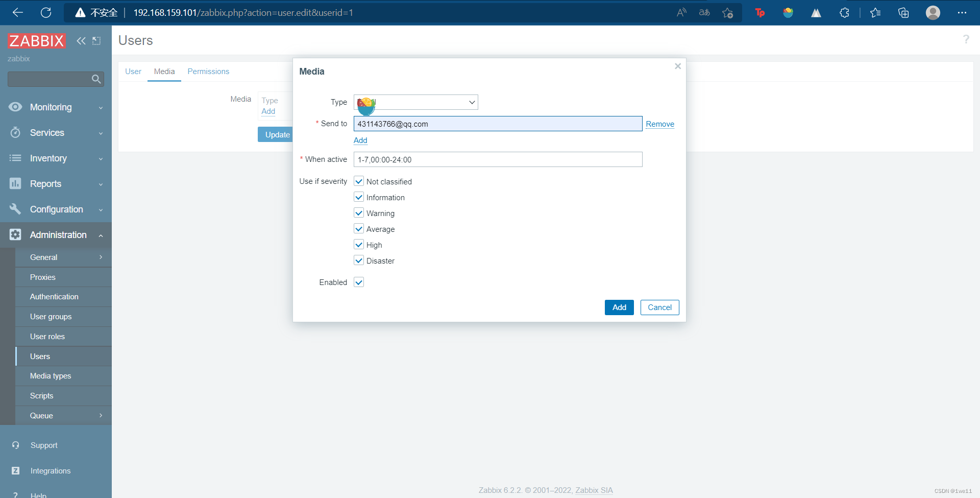Switch to the User tab
Screen dimensions: 980x498
coord(133,72)
